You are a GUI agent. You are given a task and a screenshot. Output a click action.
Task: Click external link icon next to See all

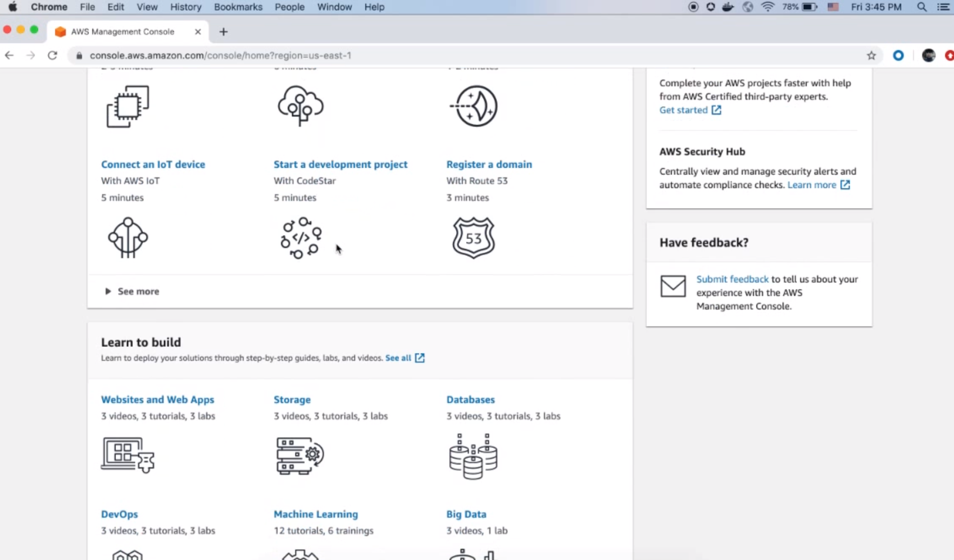click(420, 358)
